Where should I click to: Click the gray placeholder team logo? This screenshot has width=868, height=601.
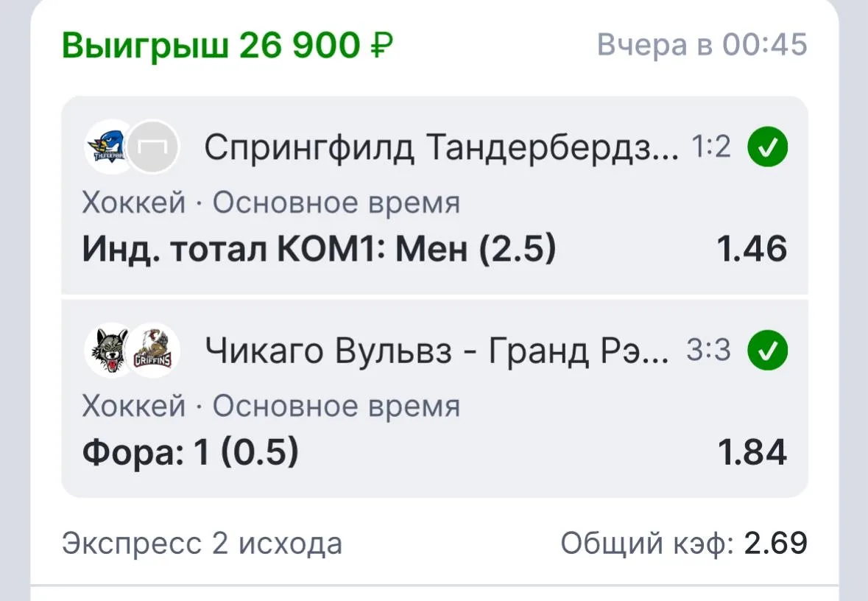[153, 147]
